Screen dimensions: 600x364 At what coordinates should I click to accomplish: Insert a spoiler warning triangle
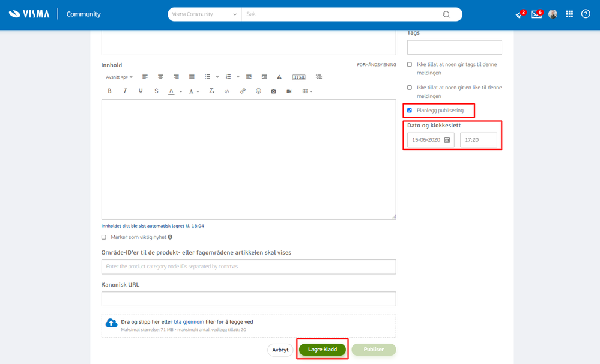pos(279,77)
